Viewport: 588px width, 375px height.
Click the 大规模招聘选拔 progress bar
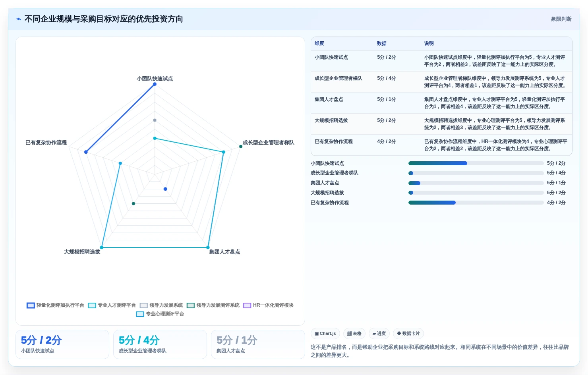pos(476,193)
